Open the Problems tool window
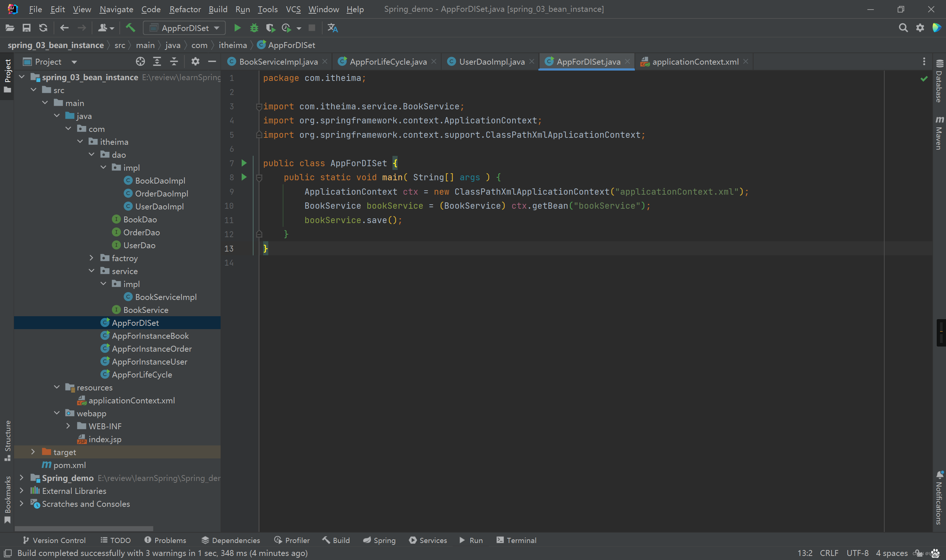Viewport: 946px width, 560px height. click(165, 540)
